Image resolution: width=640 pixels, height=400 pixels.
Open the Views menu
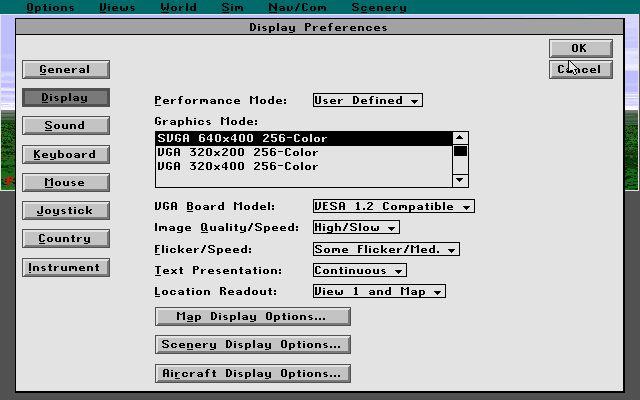(117, 7)
